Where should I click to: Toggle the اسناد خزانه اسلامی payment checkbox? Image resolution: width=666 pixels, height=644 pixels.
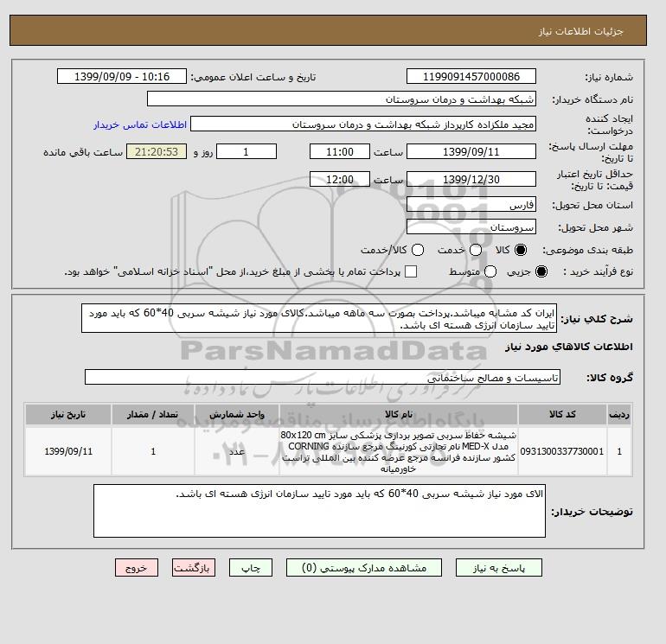(411, 271)
